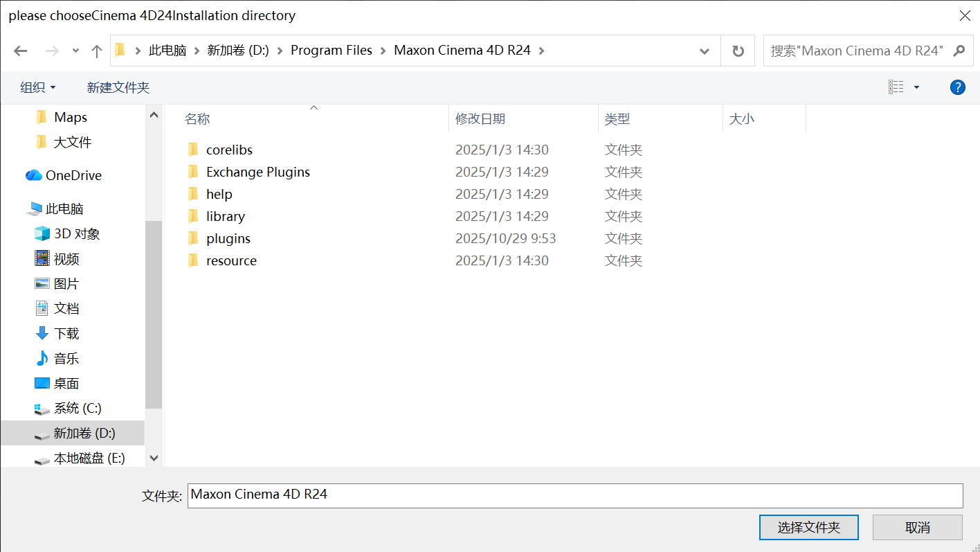Cancel the dialog with 取消

click(x=918, y=528)
